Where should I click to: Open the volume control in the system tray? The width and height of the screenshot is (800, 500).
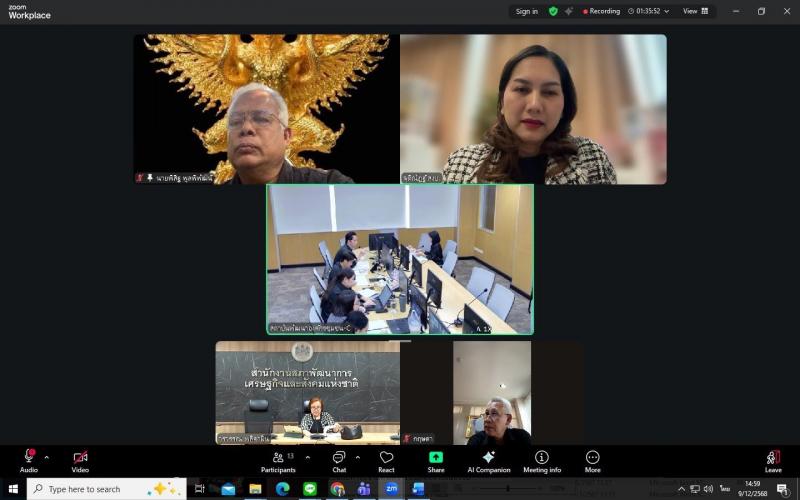[x=708, y=489]
